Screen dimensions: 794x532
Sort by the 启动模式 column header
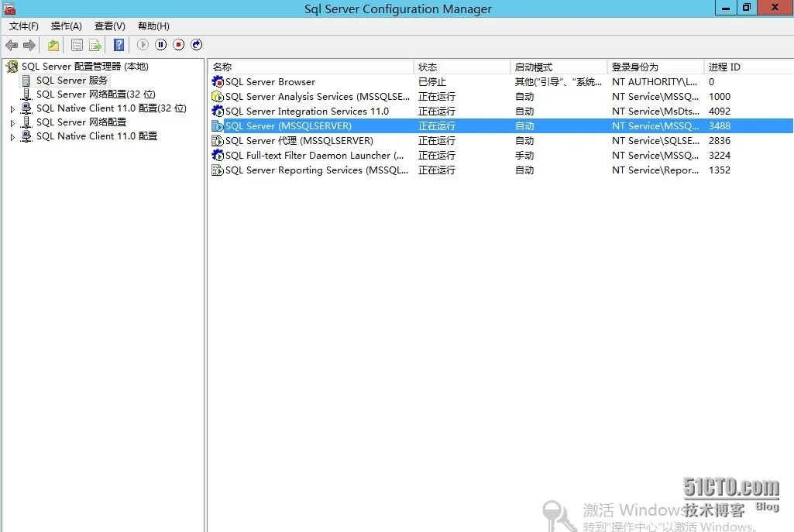click(x=559, y=67)
